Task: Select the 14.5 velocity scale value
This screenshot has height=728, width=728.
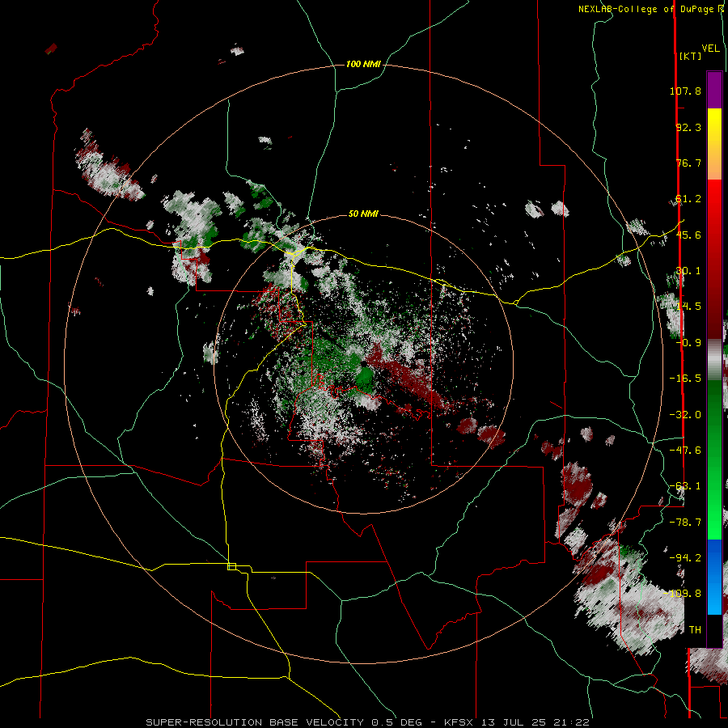Action: click(x=688, y=306)
